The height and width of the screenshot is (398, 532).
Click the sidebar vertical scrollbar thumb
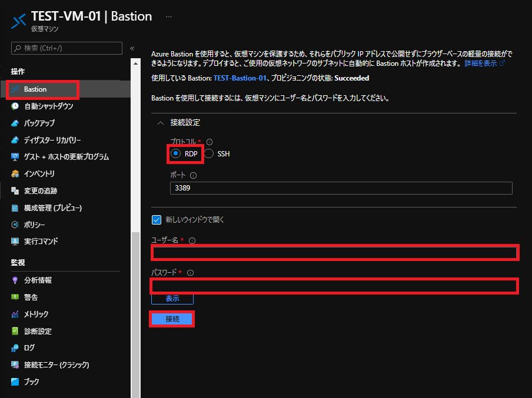pyautogui.click(x=136, y=315)
